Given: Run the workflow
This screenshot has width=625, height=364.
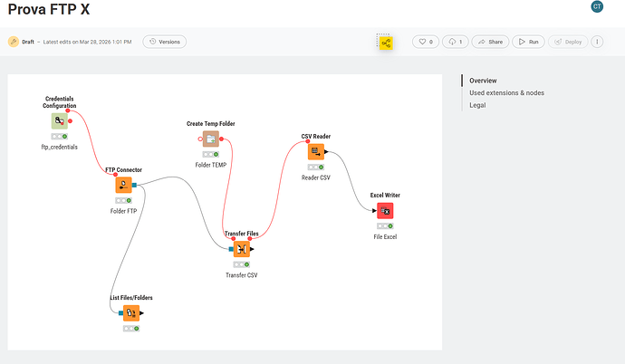Looking at the screenshot, I should (x=528, y=42).
